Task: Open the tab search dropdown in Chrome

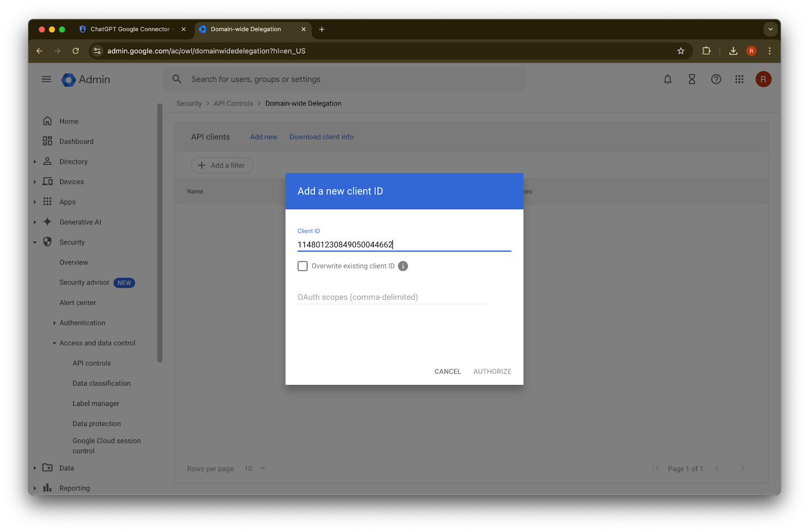Action: point(771,29)
